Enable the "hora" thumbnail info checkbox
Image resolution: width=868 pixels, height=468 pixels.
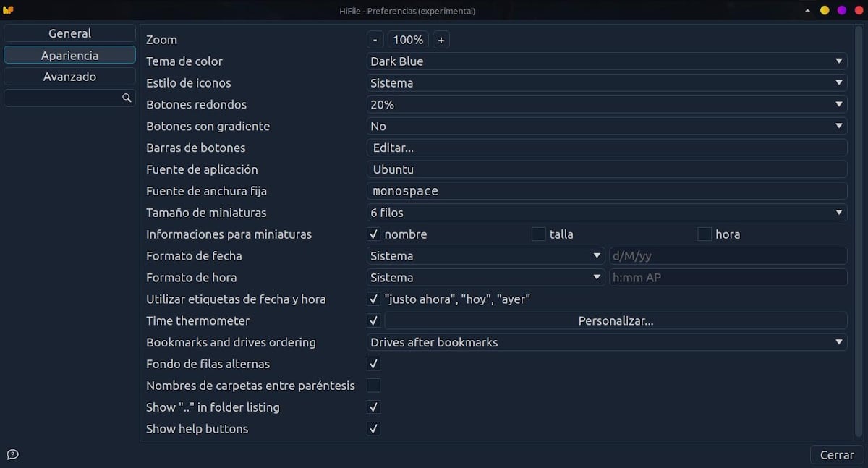point(705,234)
